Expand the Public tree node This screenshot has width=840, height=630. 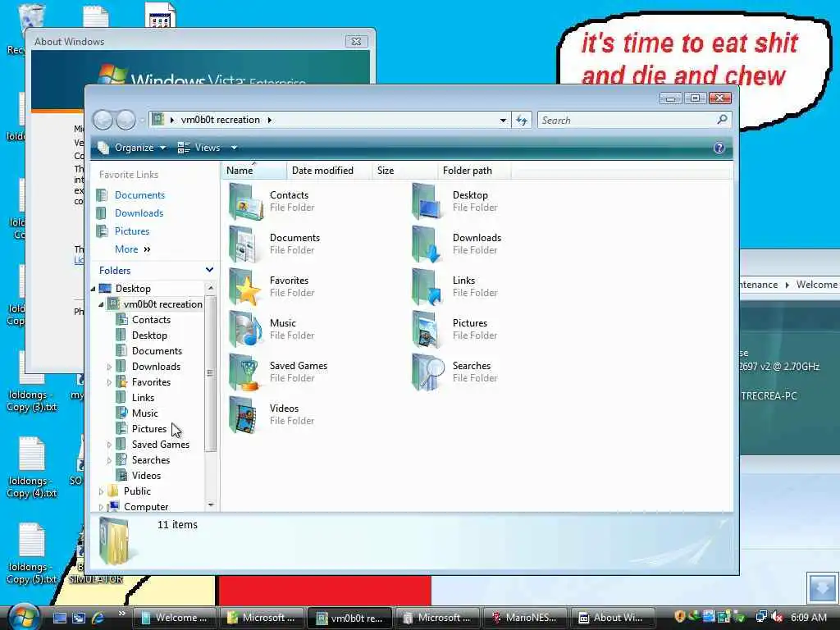pos(101,491)
